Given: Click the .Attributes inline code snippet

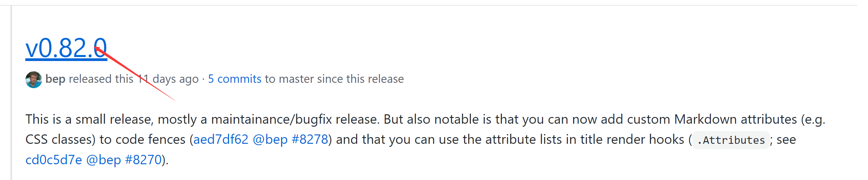Looking at the screenshot, I should pos(731,140).
